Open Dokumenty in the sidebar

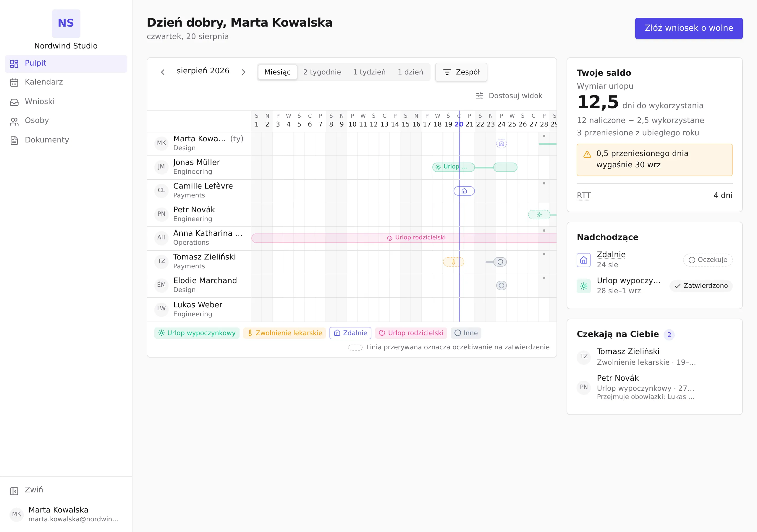pos(66,140)
